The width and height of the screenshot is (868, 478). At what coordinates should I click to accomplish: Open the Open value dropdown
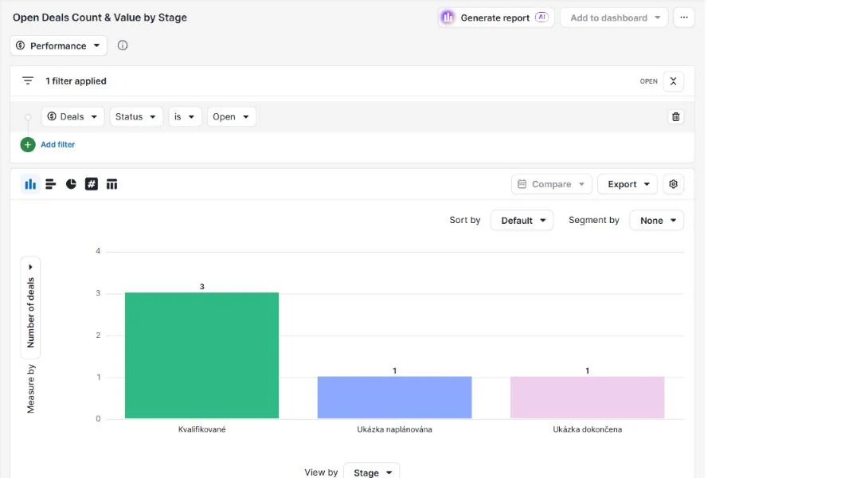pos(232,117)
